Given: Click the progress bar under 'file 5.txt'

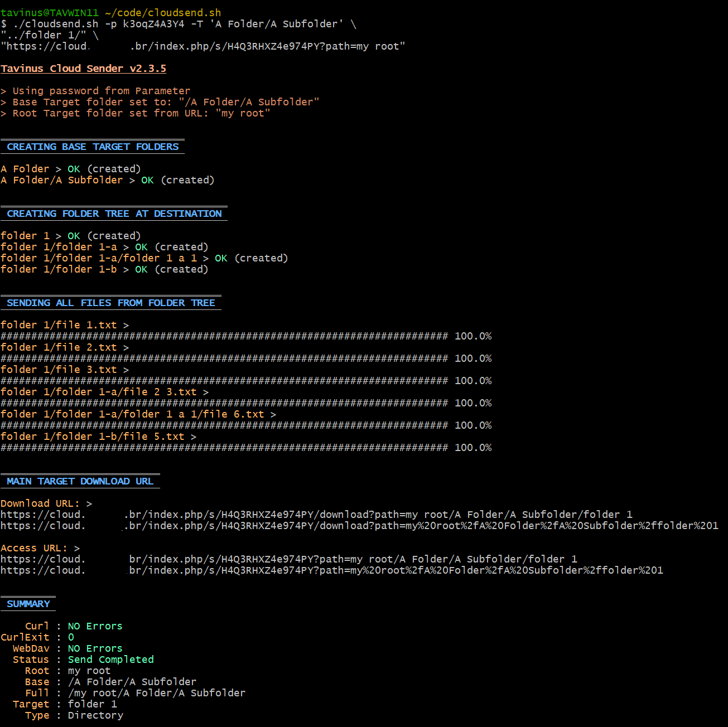Looking at the screenshot, I should (246, 448).
